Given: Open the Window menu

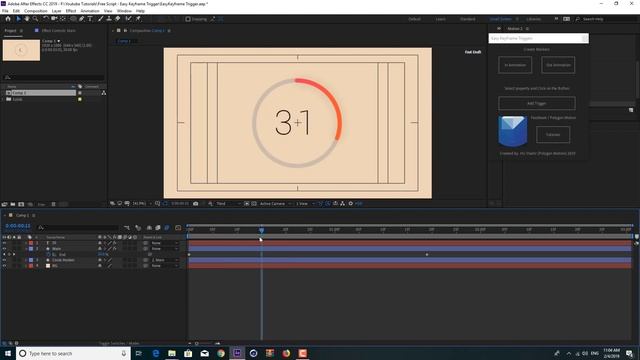Looking at the screenshot, I should 124,11.
